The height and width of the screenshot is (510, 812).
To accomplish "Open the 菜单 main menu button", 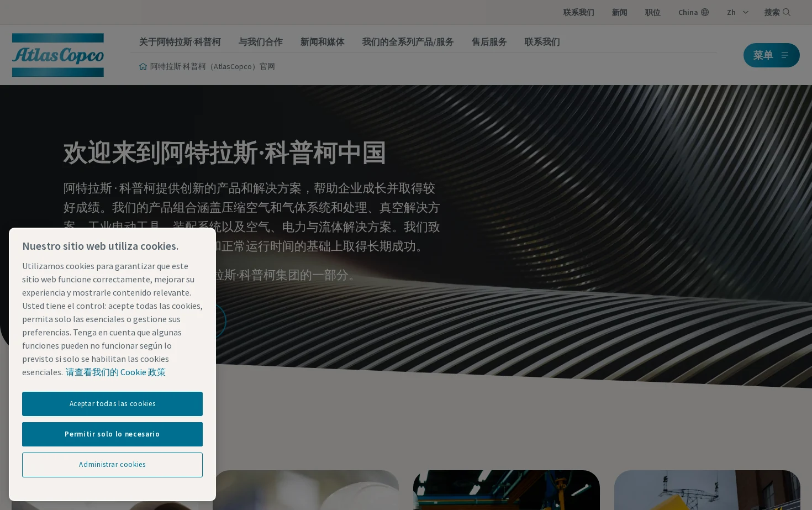I will point(771,55).
